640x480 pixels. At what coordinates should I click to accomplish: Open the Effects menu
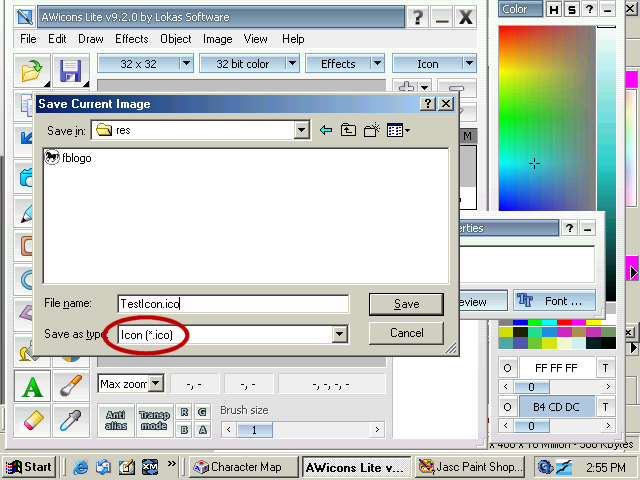[x=131, y=39]
